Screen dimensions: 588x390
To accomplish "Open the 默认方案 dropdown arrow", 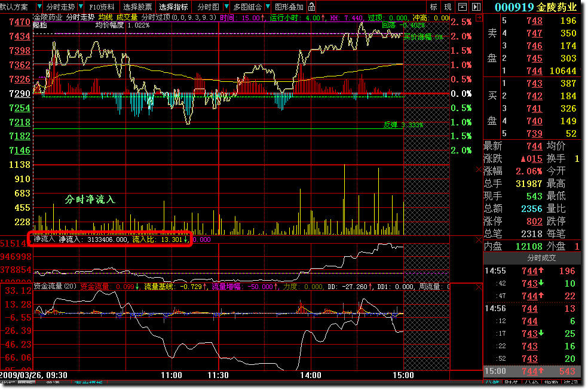I will pyautogui.click(x=39, y=7).
